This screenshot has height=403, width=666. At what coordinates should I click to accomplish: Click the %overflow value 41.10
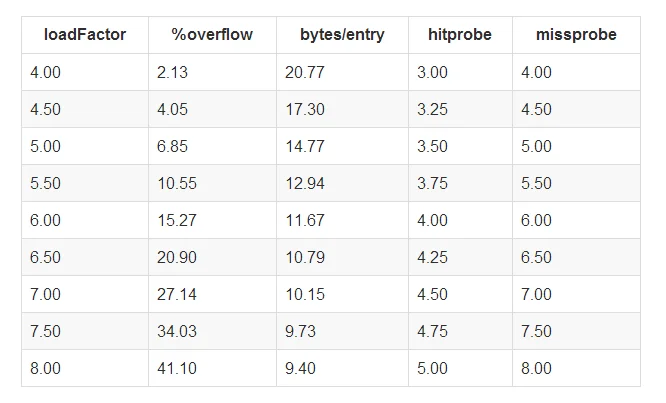point(177,368)
